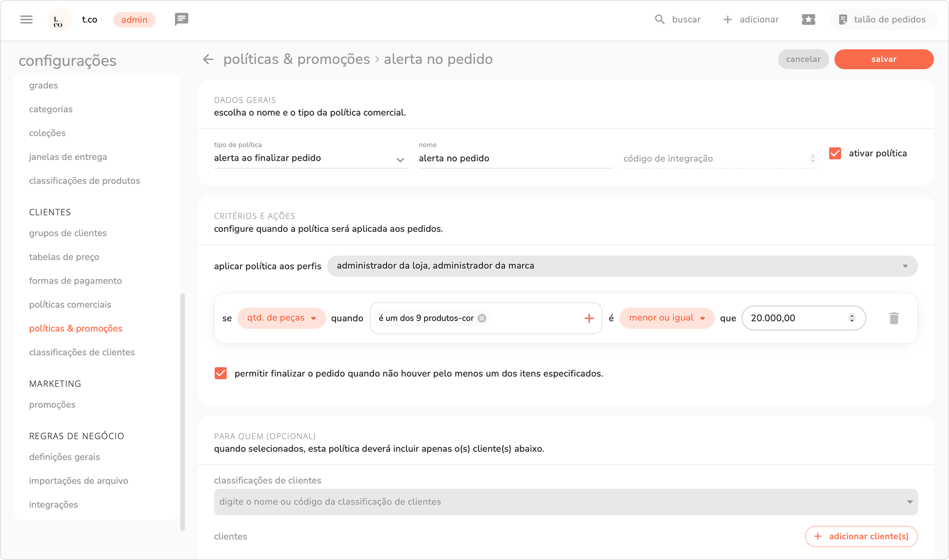Screen dimensions: 949x560
Task: Open the menor ou igual operator dropdown
Action: 666,318
